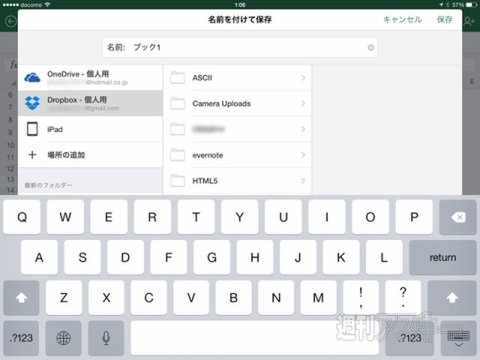
Task: Tap the plus icon to add a place
Action: point(32,155)
